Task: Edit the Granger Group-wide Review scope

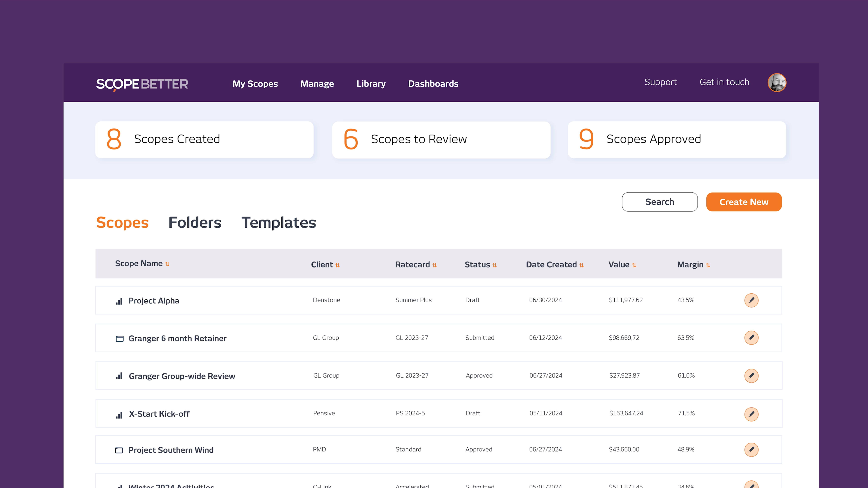Action: tap(751, 375)
